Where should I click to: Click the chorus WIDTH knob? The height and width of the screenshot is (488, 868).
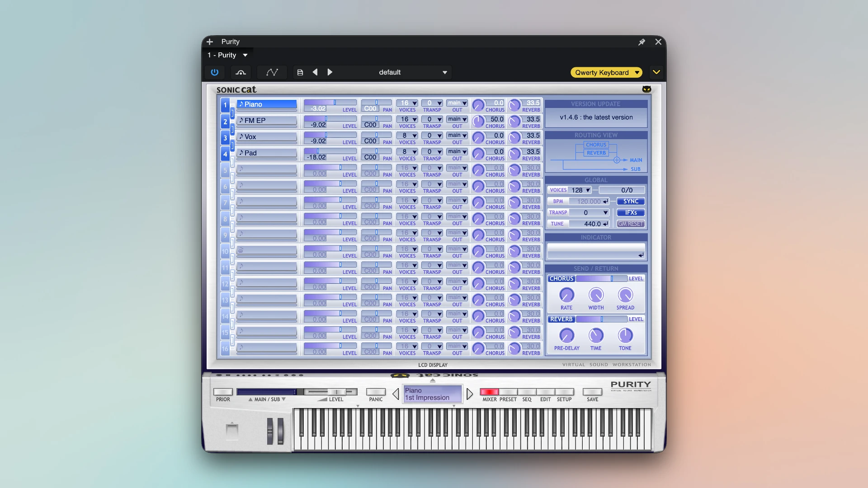(x=596, y=295)
